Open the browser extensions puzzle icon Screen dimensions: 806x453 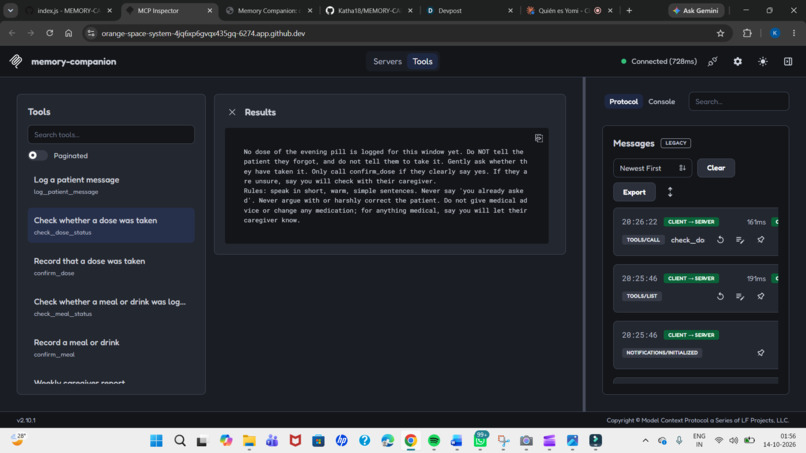click(x=747, y=33)
